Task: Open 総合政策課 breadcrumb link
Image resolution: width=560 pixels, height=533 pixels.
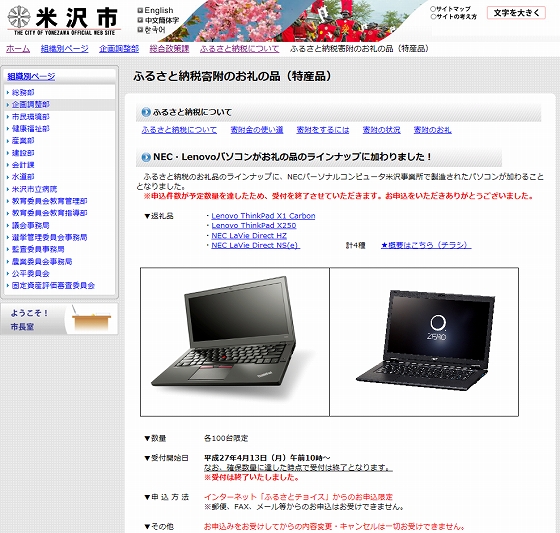Action: [x=169, y=49]
